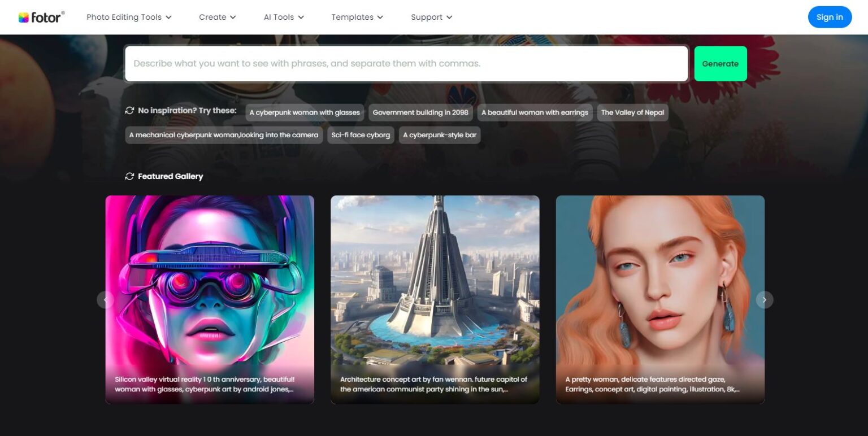Click the Fotor logo
Viewport: 868px width, 436px height.
pos(41,16)
